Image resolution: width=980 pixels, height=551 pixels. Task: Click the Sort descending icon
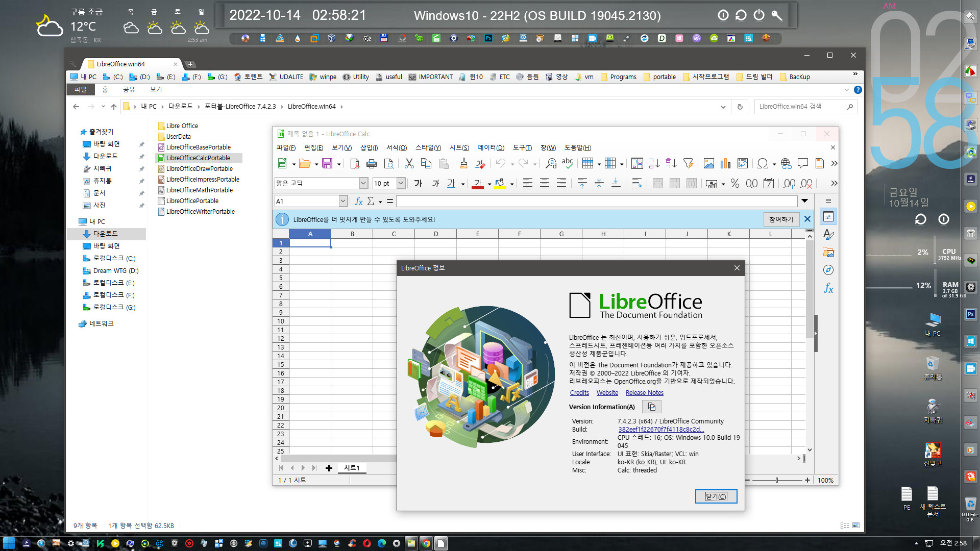[x=671, y=163]
